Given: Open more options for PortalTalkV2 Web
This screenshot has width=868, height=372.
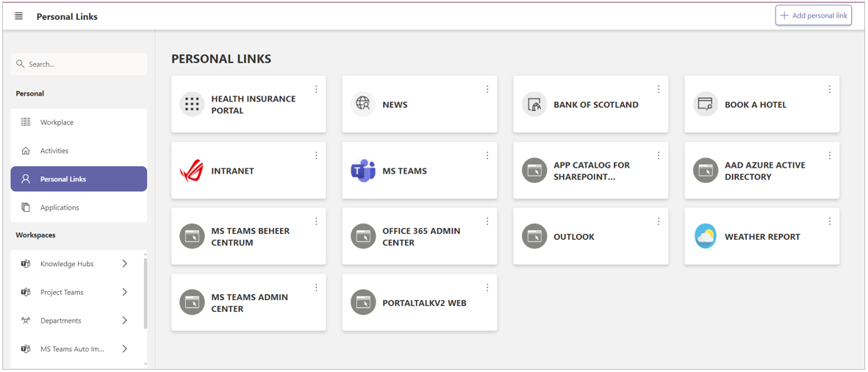Looking at the screenshot, I should pos(487,287).
